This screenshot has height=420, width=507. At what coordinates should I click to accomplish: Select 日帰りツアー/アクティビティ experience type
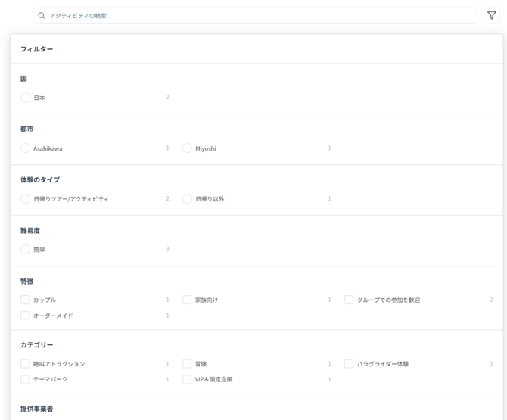pos(26,199)
